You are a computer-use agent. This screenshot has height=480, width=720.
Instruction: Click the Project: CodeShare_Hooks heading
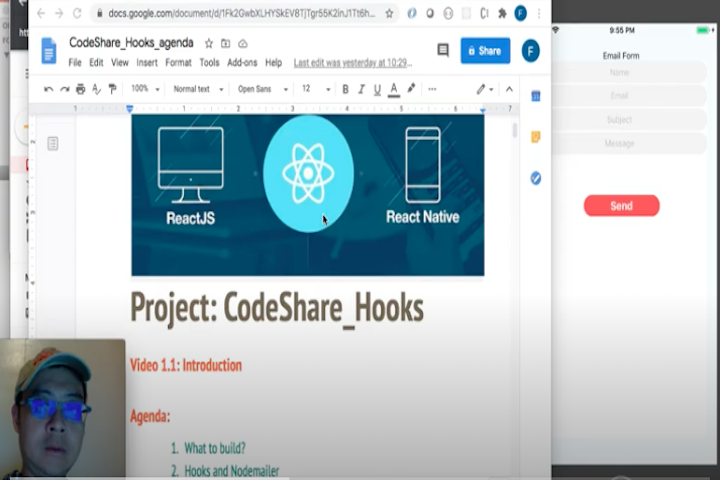277,308
